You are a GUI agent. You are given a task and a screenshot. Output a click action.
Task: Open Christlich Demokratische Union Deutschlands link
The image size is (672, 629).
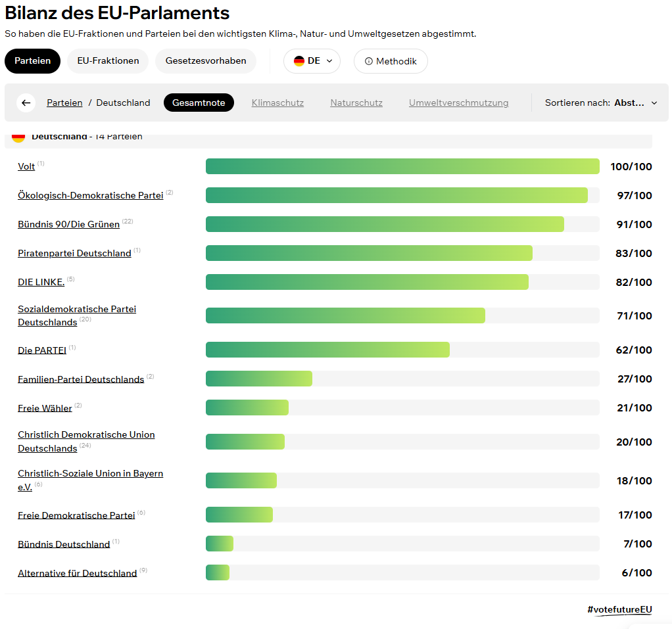tap(86, 441)
